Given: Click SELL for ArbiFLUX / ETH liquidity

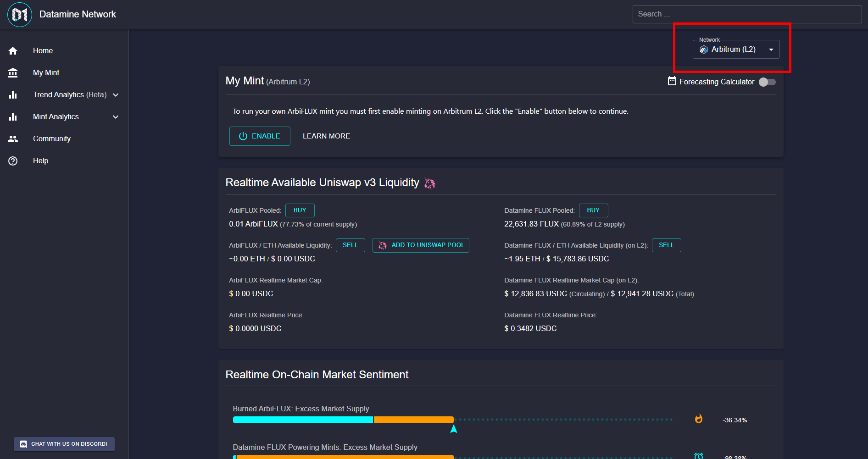Looking at the screenshot, I should click(351, 245).
